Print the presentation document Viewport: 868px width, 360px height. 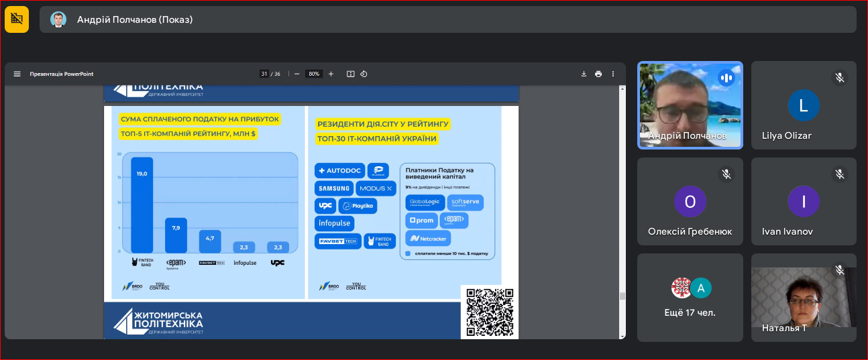(598, 74)
